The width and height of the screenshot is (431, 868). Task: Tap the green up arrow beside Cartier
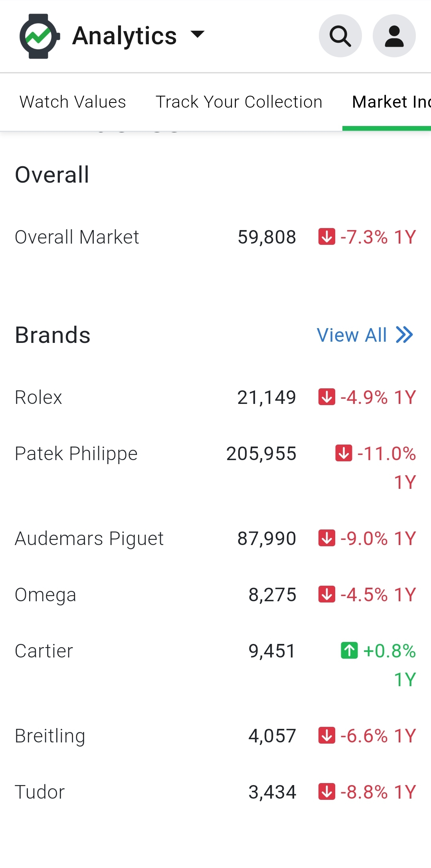(x=349, y=650)
